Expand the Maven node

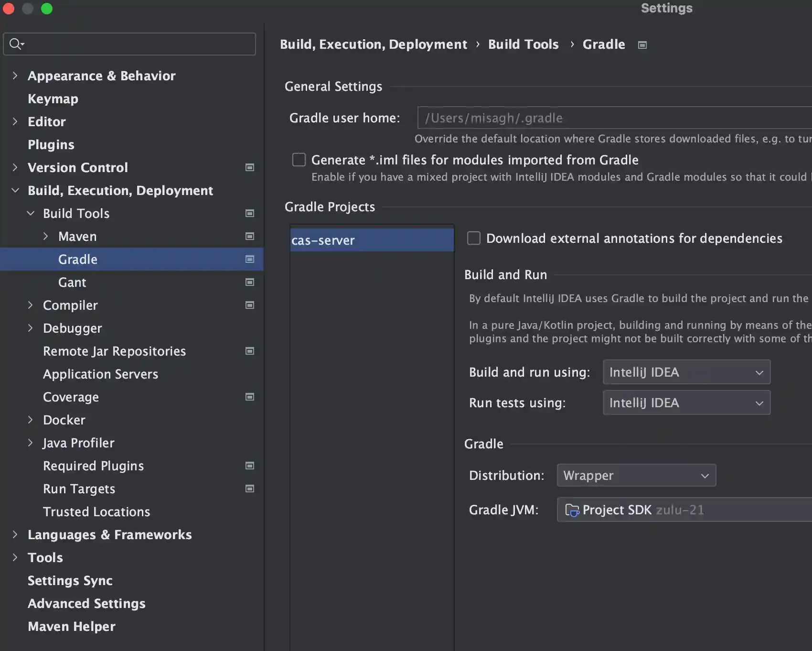click(x=46, y=236)
